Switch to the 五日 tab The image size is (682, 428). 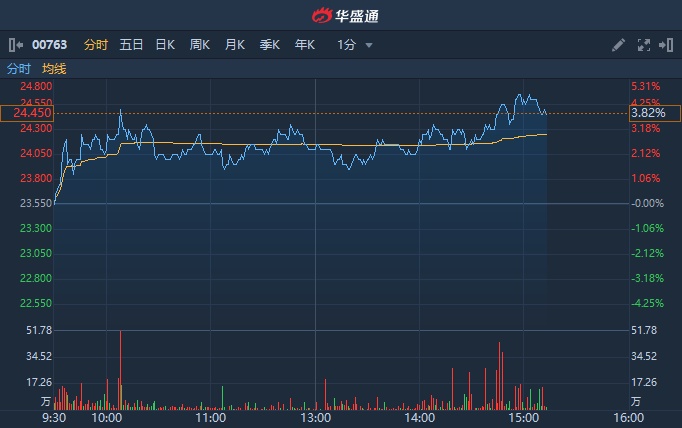[131, 45]
